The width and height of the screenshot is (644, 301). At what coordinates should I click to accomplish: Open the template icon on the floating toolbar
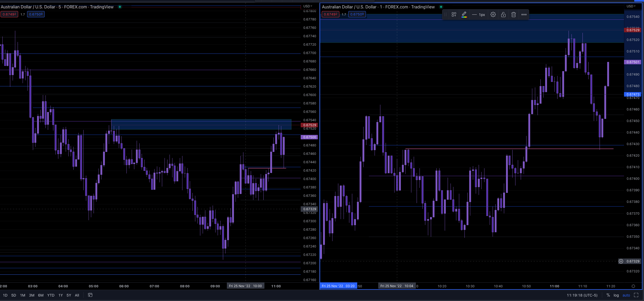(454, 14)
